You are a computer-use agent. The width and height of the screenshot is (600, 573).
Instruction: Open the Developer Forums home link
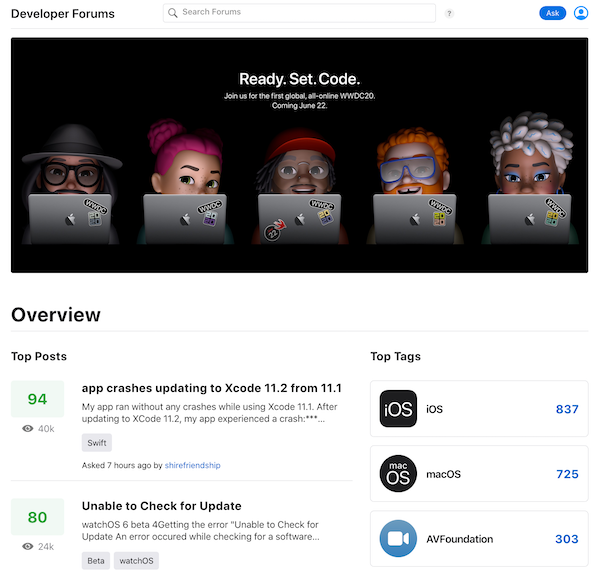pos(63,14)
